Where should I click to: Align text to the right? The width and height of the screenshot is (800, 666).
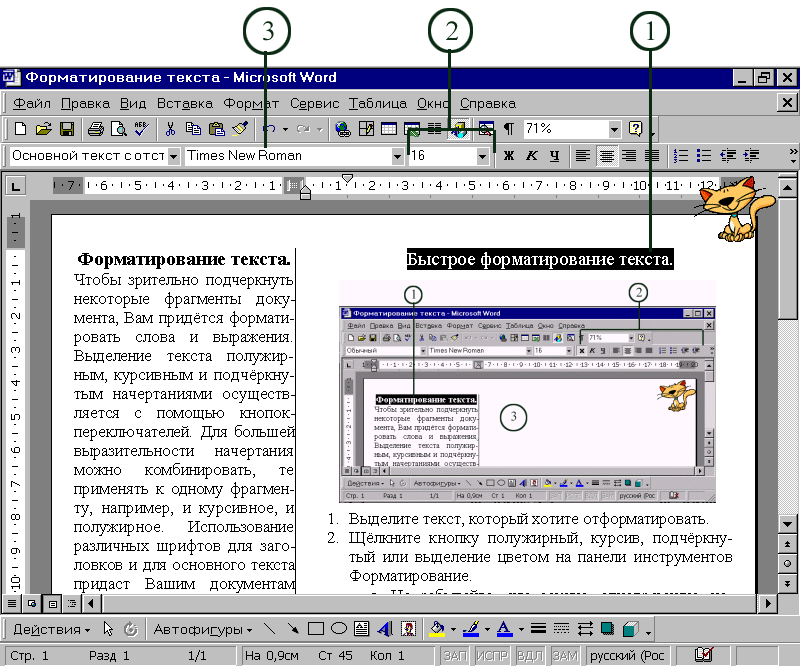629,156
